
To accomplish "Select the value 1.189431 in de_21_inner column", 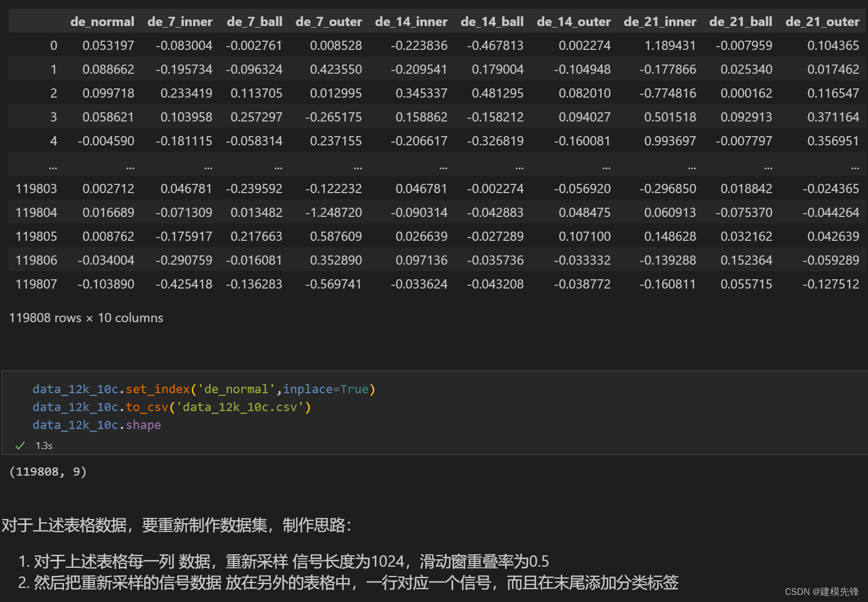I will coord(670,46).
